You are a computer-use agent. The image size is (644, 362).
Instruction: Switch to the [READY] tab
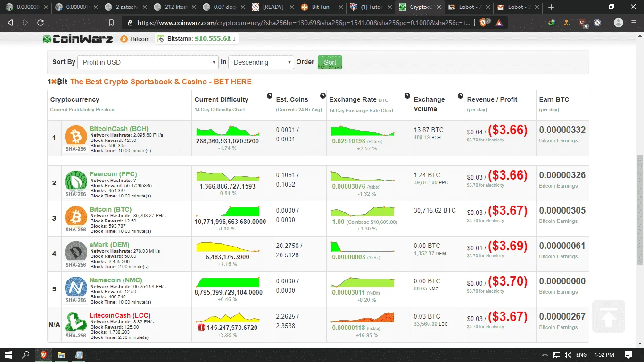point(272,7)
